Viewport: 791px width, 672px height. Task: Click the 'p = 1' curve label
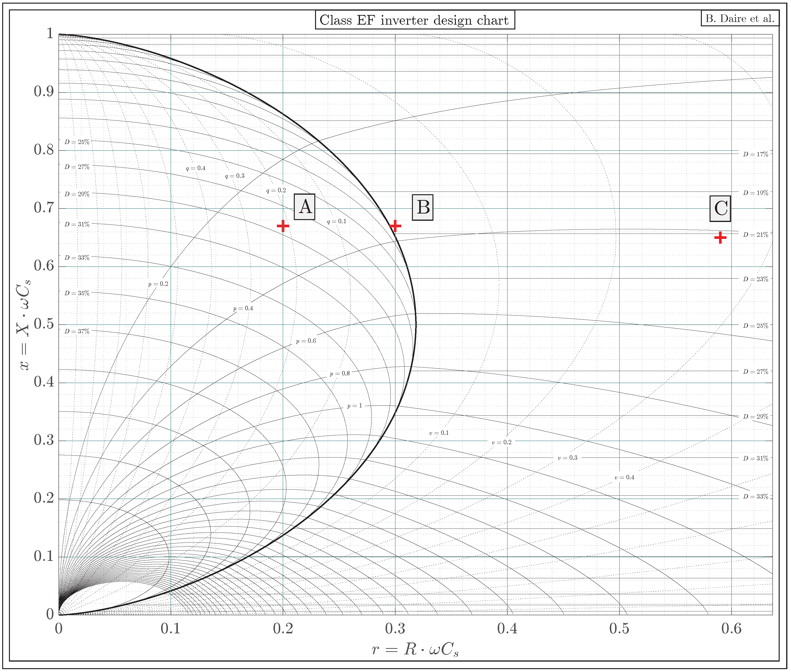click(x=354, y=406)
